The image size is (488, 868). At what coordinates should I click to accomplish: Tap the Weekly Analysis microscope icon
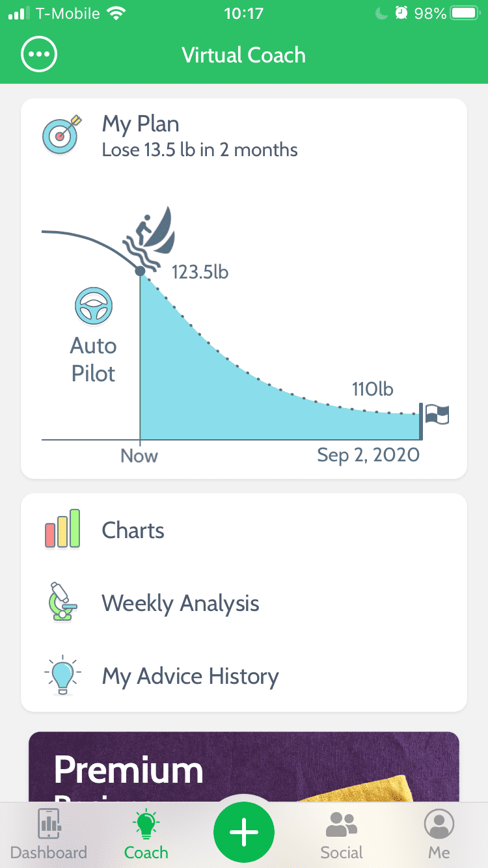tap(62, 603)
